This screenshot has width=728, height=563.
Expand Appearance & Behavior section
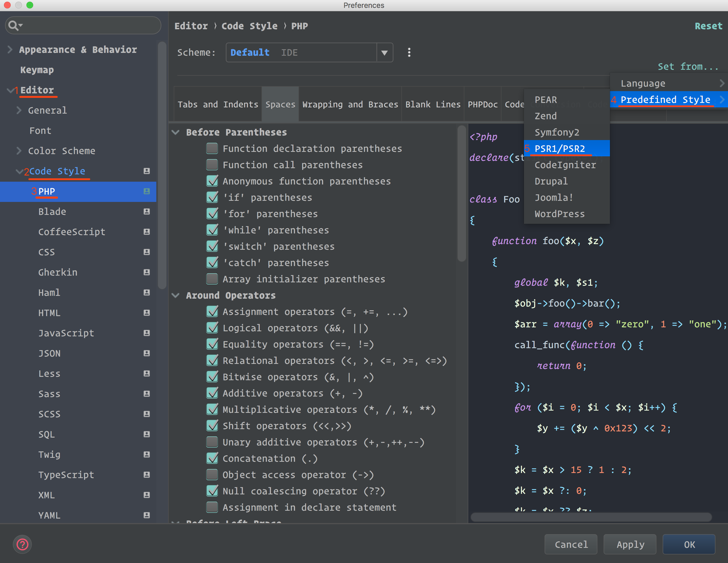pyautogui.click(x=10, y=50)
